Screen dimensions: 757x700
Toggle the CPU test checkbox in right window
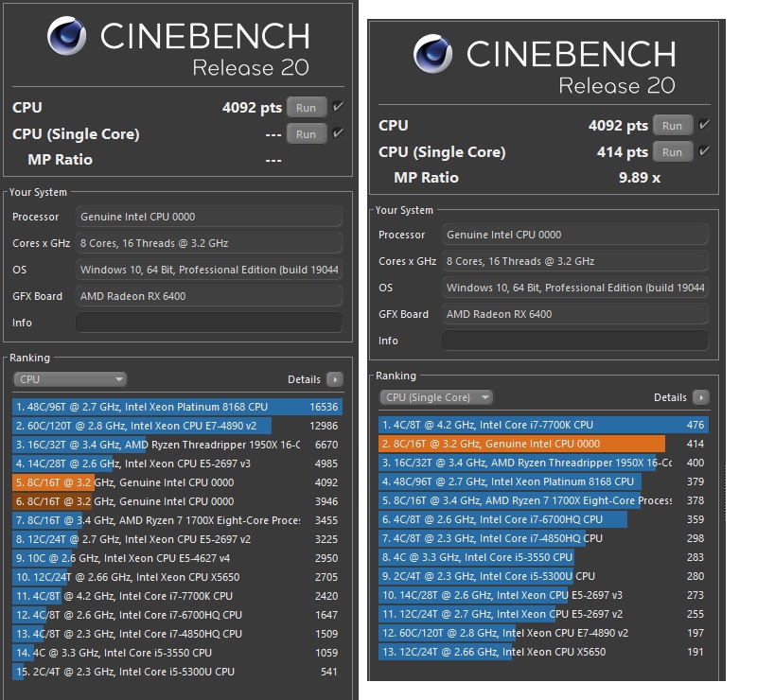[704, 124]
